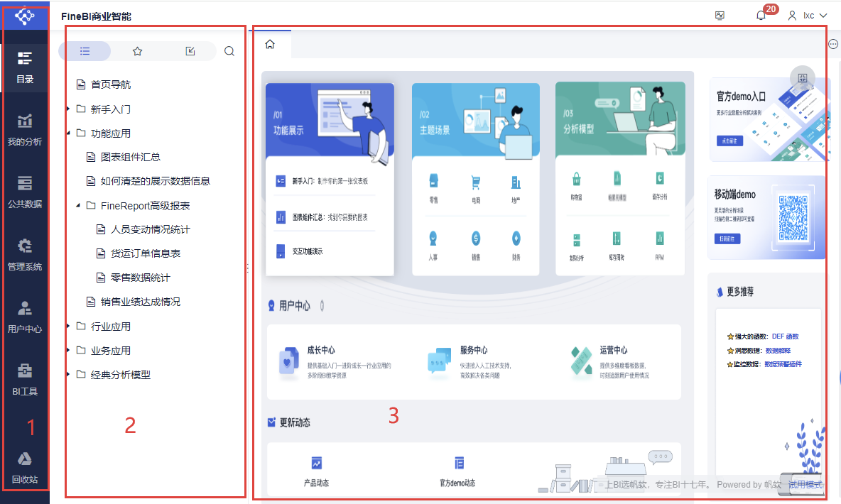The image size is (841, 504).
Task: Open BI工具 in the sidebar
Action: [x=25, y=380]
